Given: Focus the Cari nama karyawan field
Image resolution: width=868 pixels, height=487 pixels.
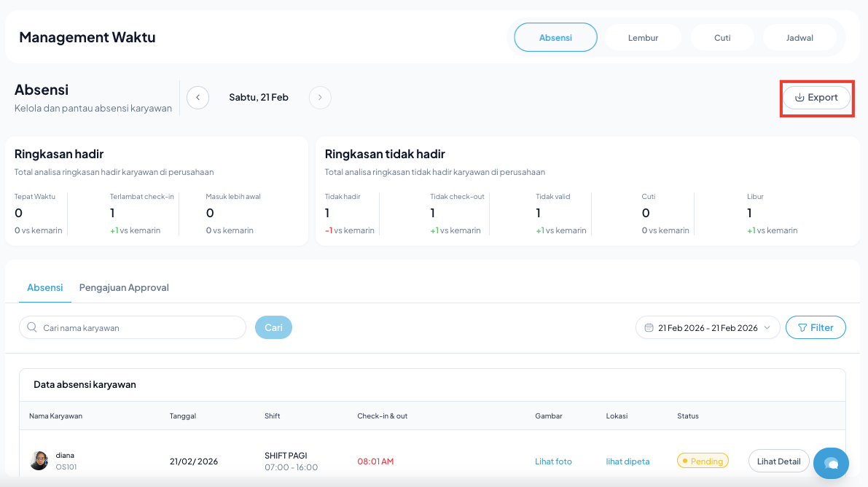Looking at the screenshot, I should click(138, 328).
